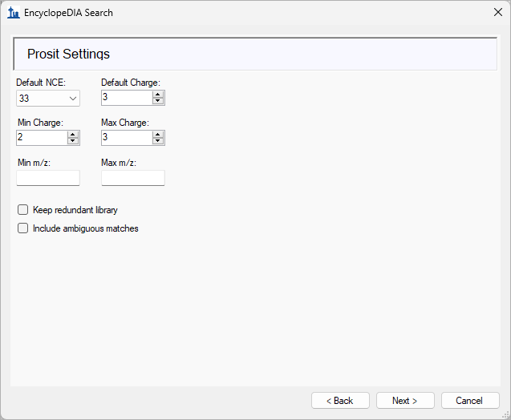
Task: Close the EncyclopeDIA Search dialog
Action: pyautogui.click(x=497, y=13)
